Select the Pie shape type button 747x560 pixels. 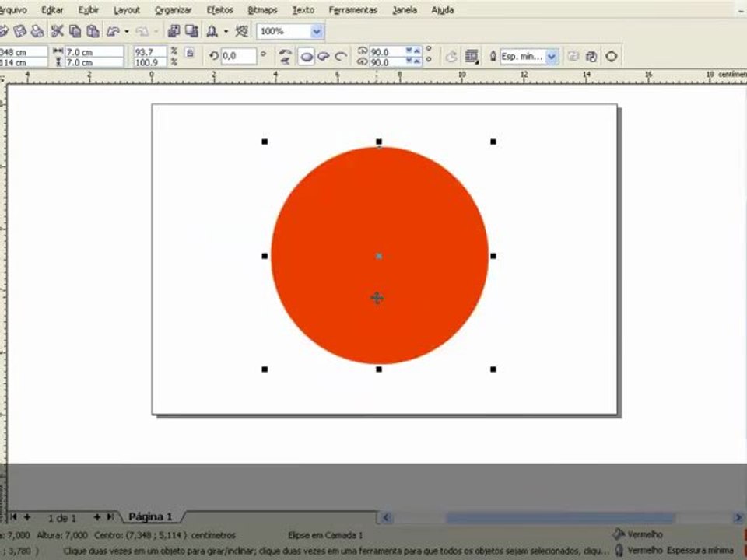pyautogui.click(x=324, y=57)
